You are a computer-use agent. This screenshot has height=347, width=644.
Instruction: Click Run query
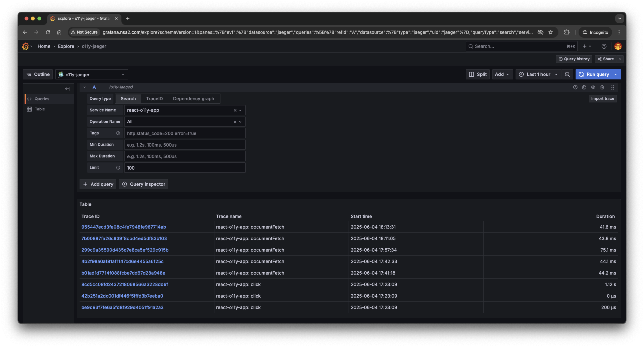[x=594, y=74]
